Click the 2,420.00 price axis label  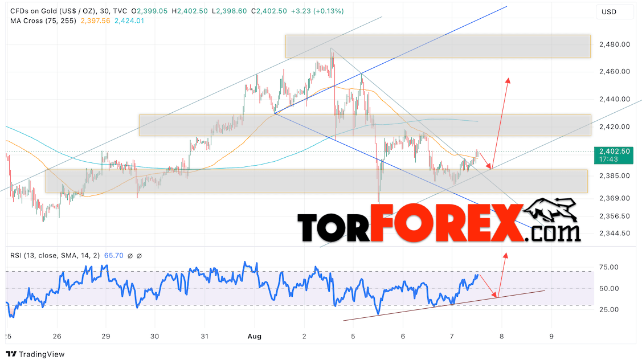click(x=615, y=126)
